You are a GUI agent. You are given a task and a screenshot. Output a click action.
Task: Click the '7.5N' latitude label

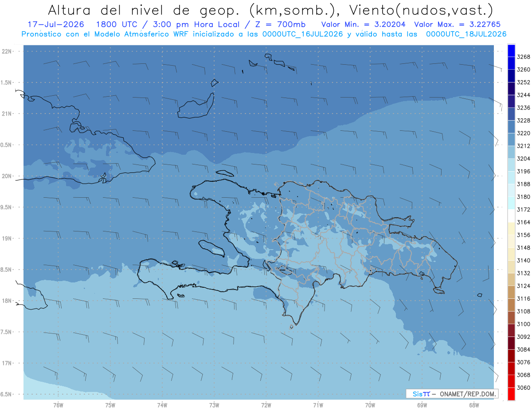(7, 332)
